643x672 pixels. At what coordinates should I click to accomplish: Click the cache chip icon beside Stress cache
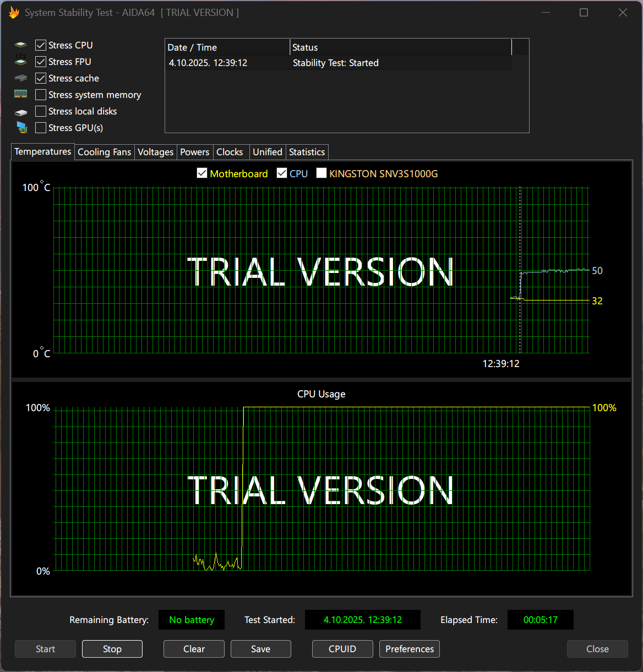[21, 78]
